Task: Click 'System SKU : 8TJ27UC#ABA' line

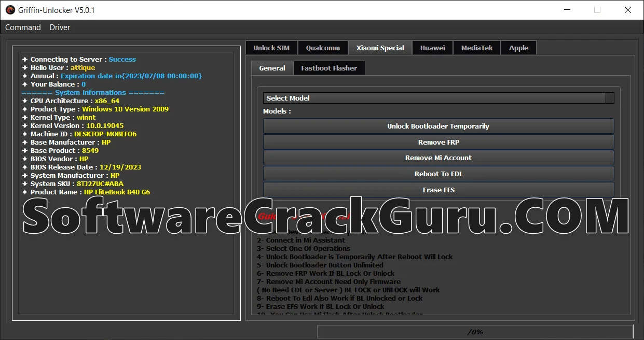Action: click(73, 184)
